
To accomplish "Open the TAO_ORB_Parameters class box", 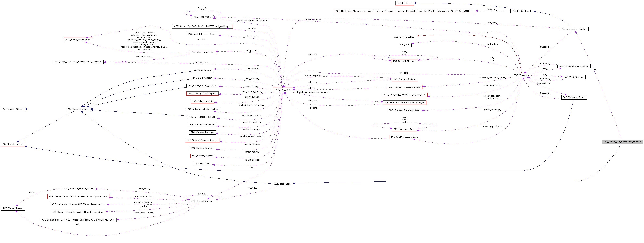I will click(x=202, y=52).
